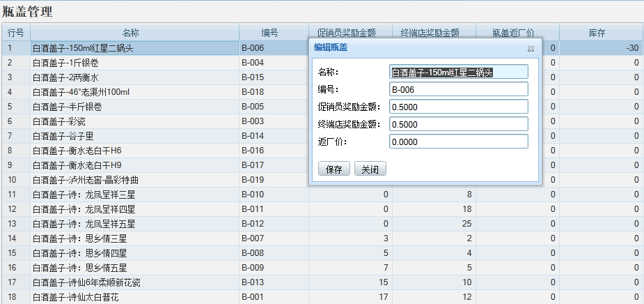The width and height of the screenshot is (644, 304).
Task: Select row 白酒盖子-谷子里
Action: pos(134,136)
